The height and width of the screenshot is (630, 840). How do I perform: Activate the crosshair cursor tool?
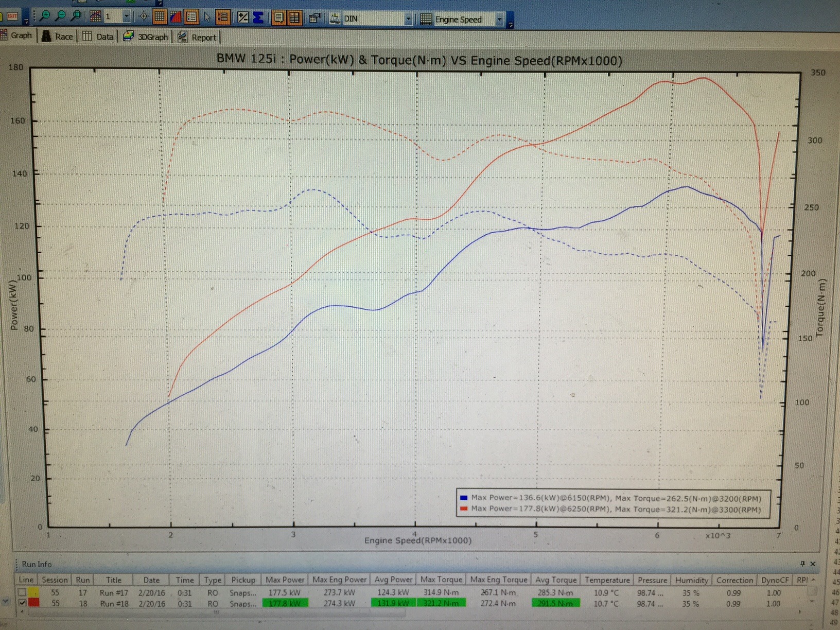click(144, 17)
